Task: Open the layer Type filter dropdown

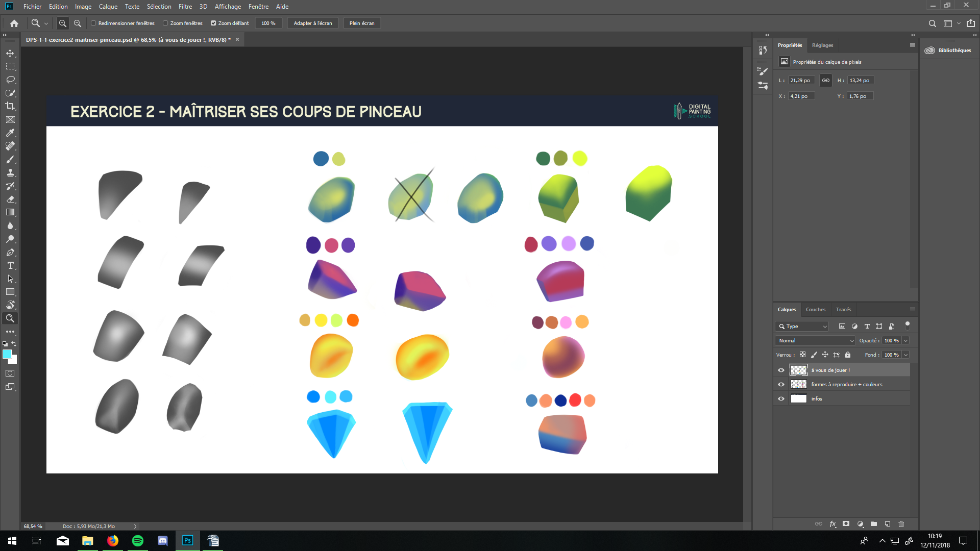Action: (802, 327)
